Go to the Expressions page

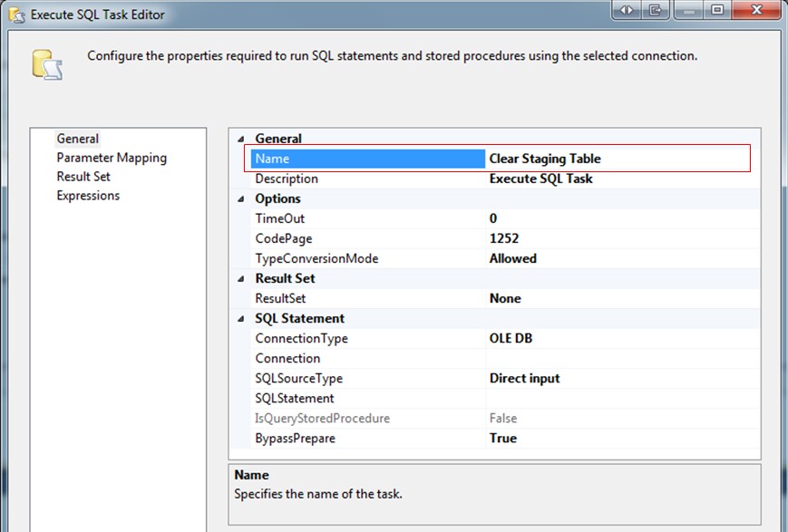pos(88,196)
